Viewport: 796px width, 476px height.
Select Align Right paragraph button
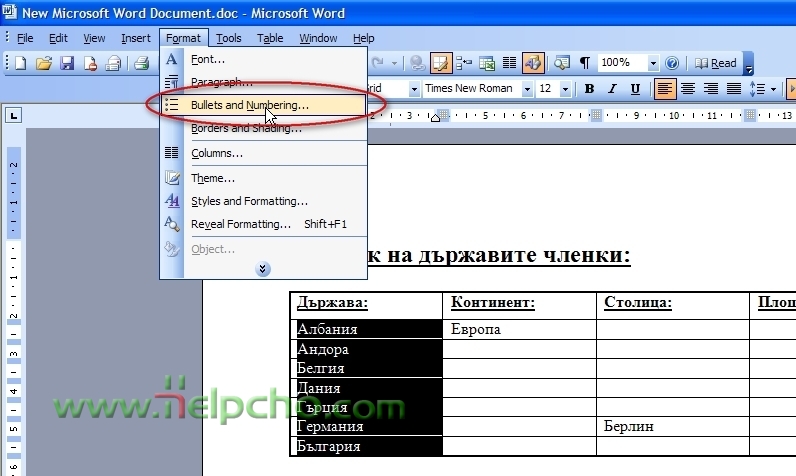(711, 89)
